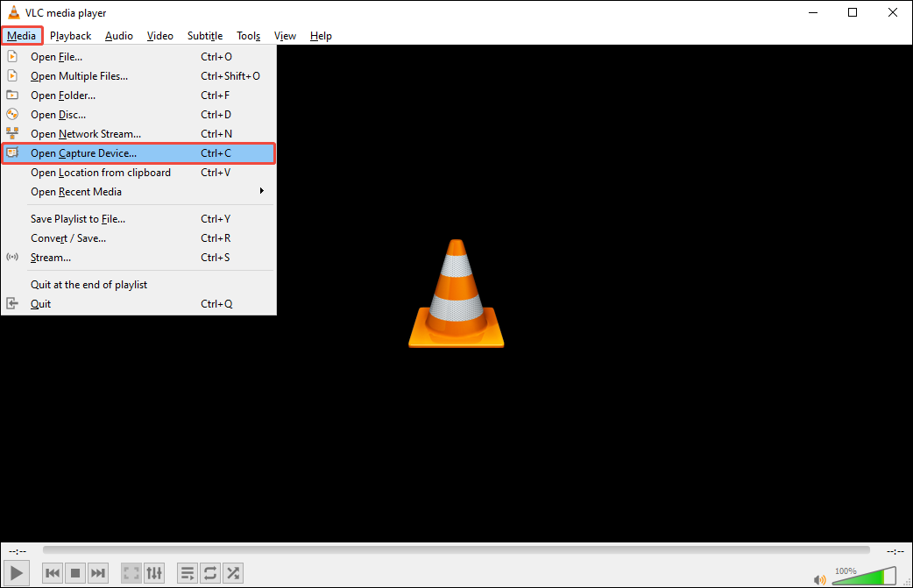Skip to the next track
The width and height of the screenshot is (913, 588).
[x=97, y=573]
